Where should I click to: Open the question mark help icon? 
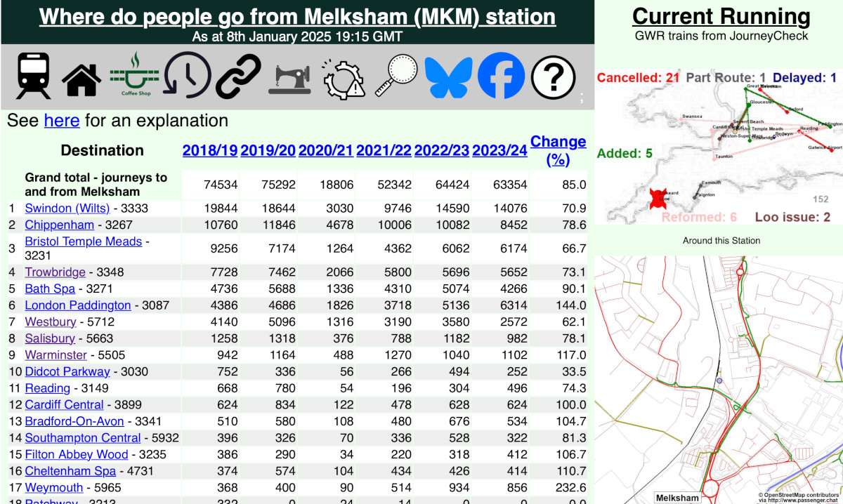(x=553, y=77)
